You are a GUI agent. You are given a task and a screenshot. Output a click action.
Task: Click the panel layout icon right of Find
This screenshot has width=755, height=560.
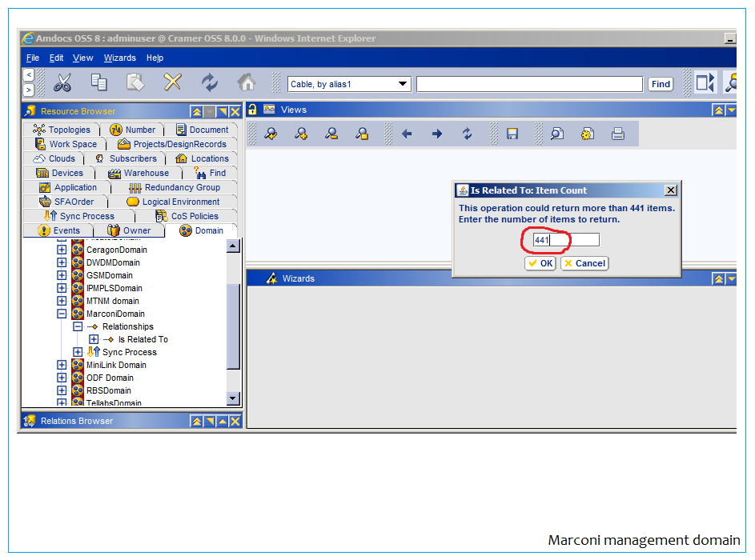705,82
